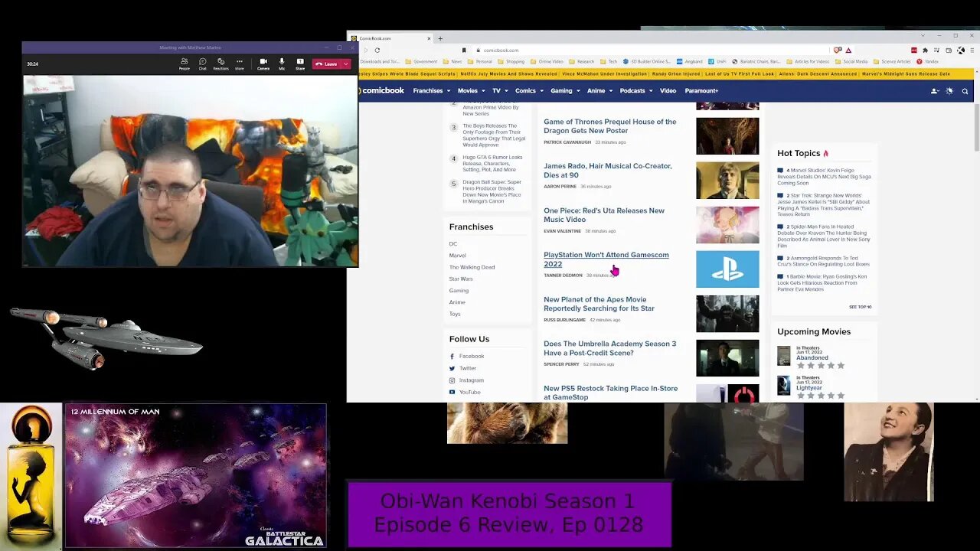980x551 pixels.
Task: Open the Video nav link
Action: [x=668, y=90]
